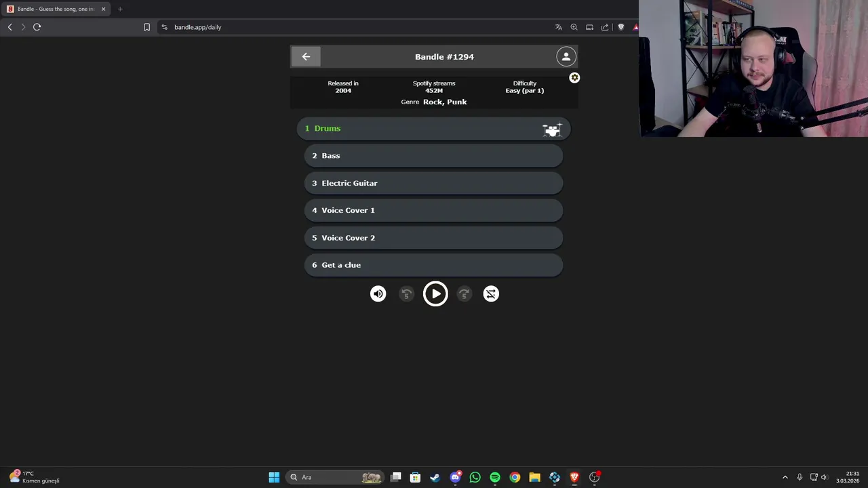Rewind five seconds

point(406,294)
